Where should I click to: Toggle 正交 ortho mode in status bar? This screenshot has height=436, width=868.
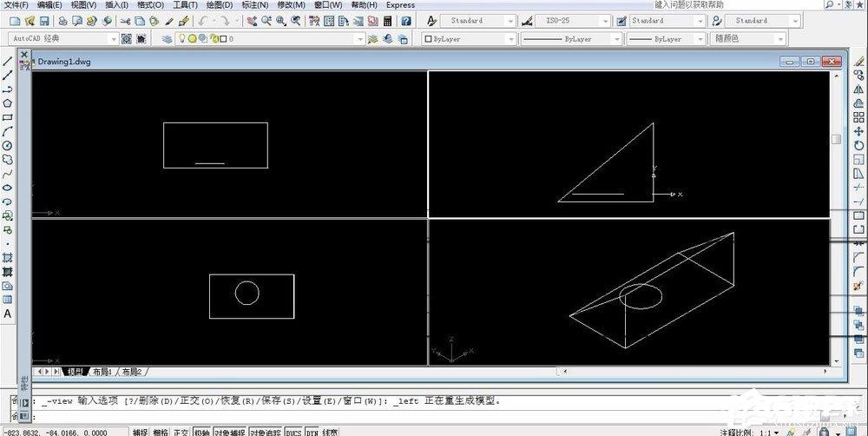point(181,433)
